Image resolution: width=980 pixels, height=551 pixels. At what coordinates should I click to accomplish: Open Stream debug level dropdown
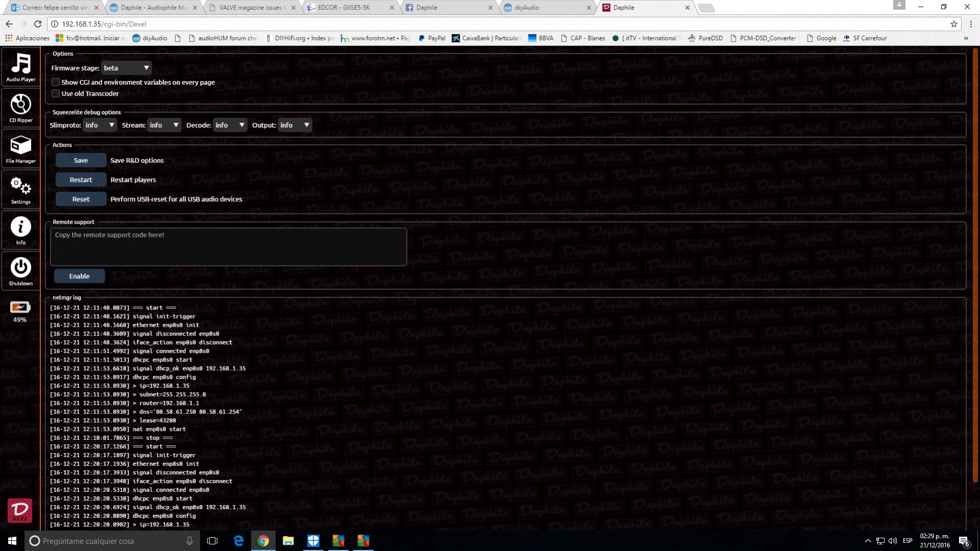(x=164, y=125)
